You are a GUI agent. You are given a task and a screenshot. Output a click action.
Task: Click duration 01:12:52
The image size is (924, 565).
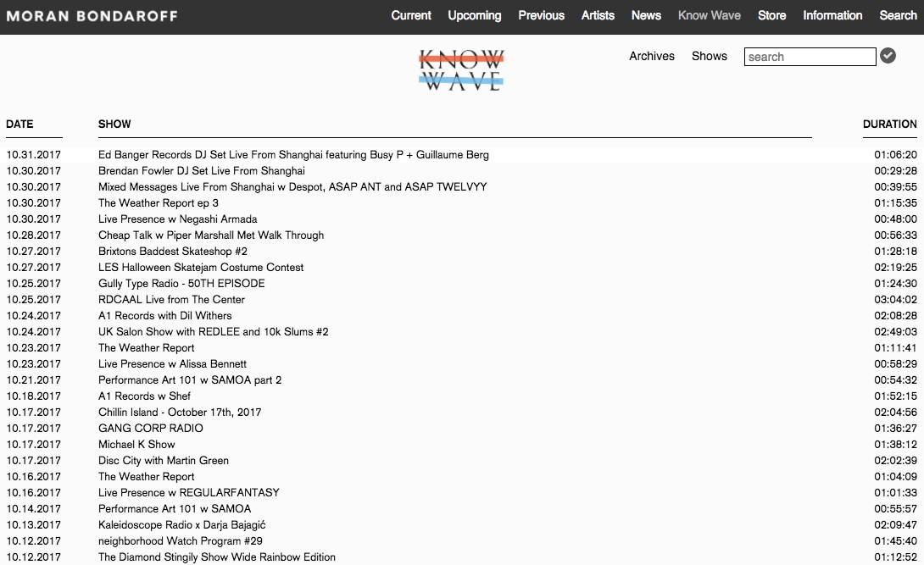pos(895,557)
